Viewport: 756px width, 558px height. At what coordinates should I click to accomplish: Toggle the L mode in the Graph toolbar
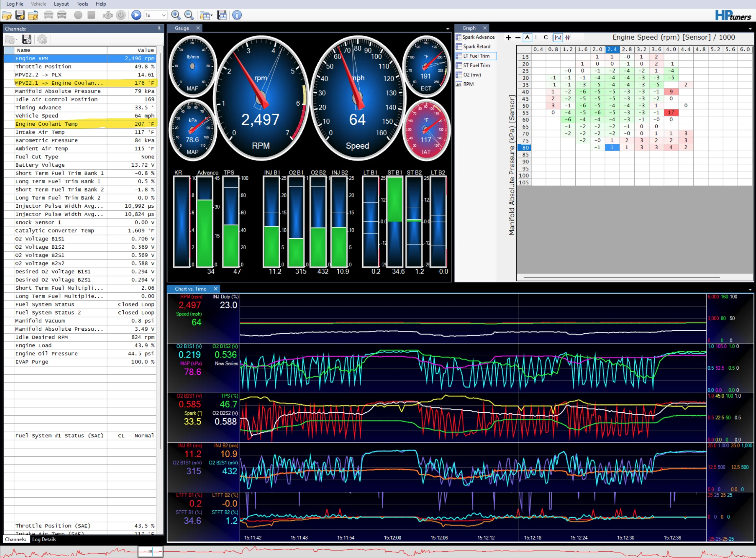(x=537, y=37)
